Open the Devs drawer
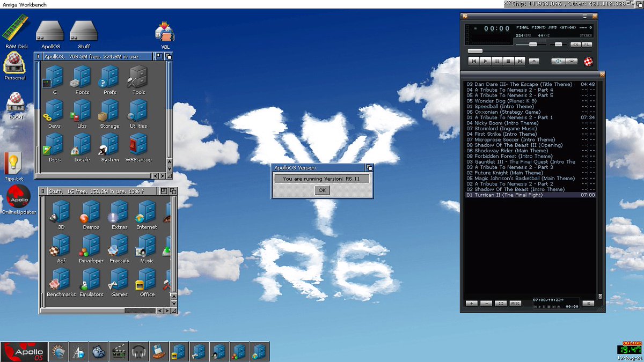 54,114
